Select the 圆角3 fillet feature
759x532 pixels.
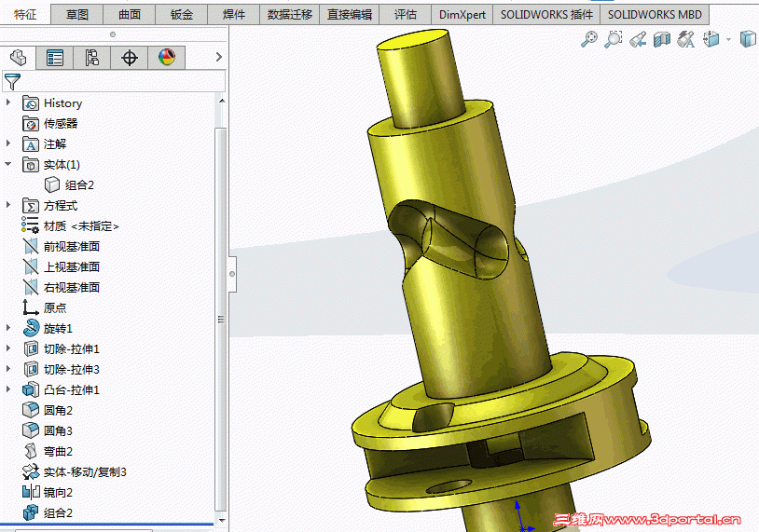point(48,431)
